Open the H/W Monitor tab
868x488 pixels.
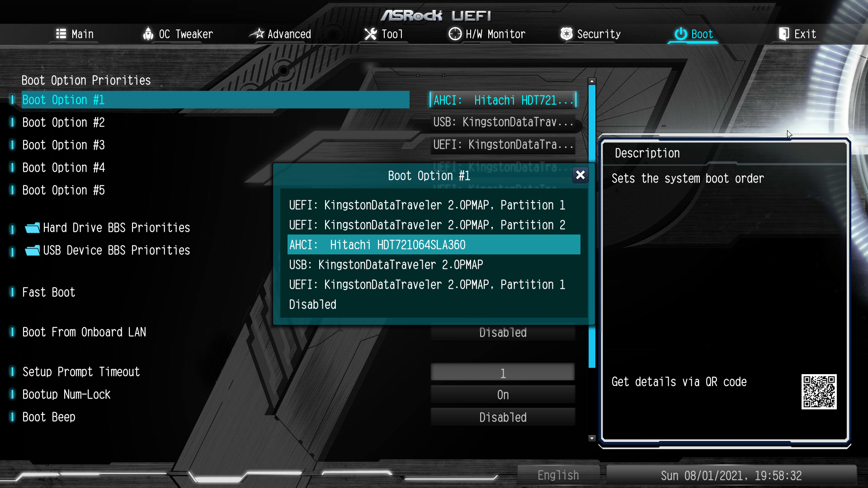(x=487, y=34)
